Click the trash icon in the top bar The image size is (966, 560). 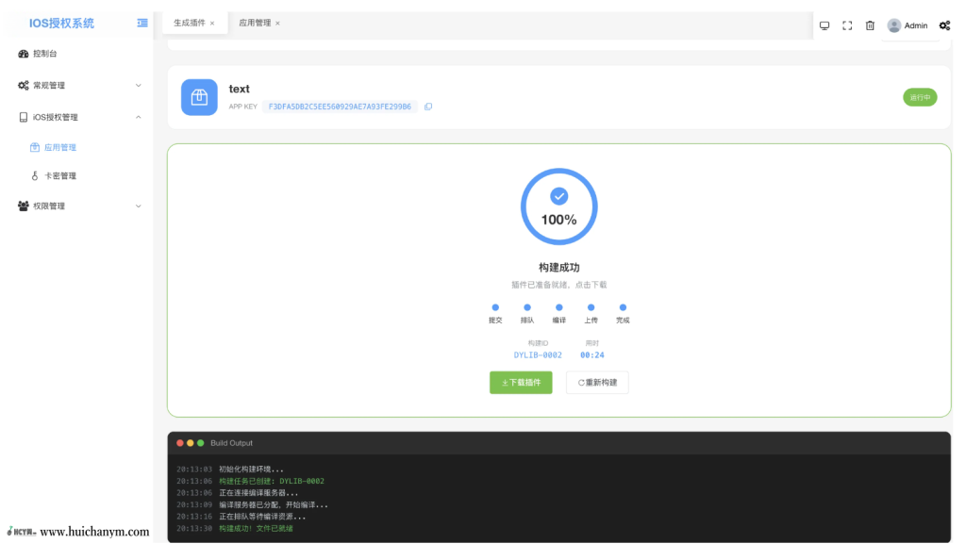[x=870, y=25]
